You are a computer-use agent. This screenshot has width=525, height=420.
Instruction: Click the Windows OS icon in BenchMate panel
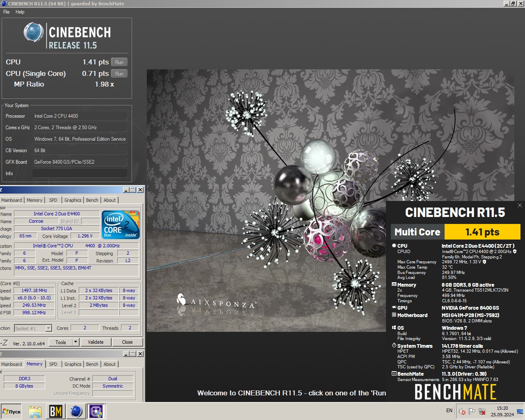pos(394,328)
